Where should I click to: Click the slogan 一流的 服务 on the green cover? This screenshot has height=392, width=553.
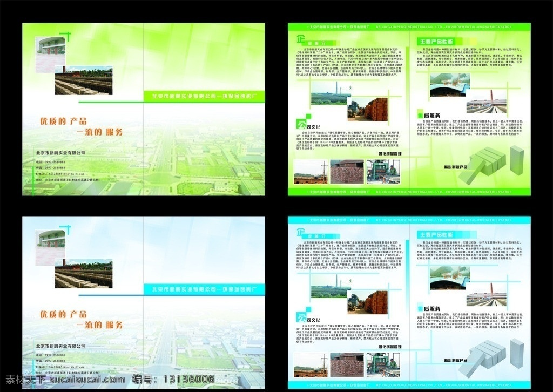point(100,132)
